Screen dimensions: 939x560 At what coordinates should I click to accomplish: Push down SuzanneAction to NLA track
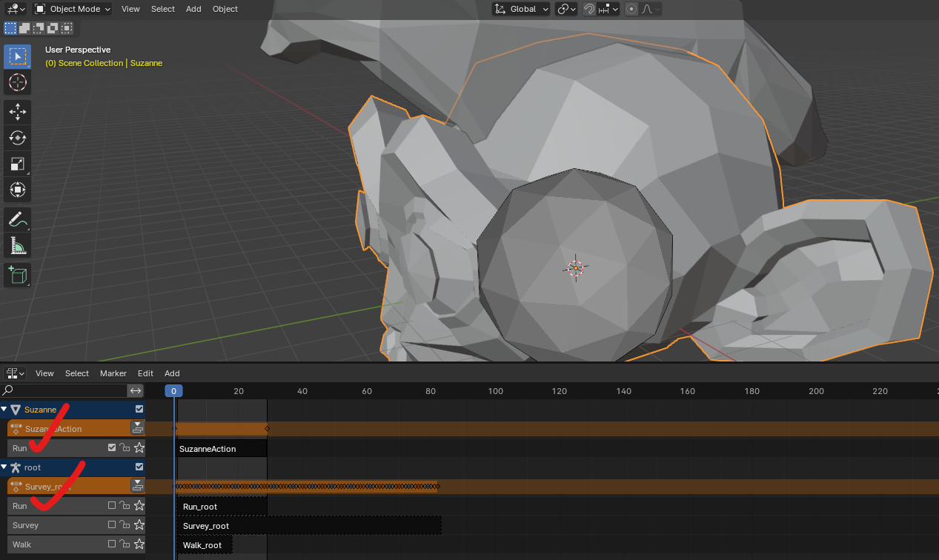point(137,427)
